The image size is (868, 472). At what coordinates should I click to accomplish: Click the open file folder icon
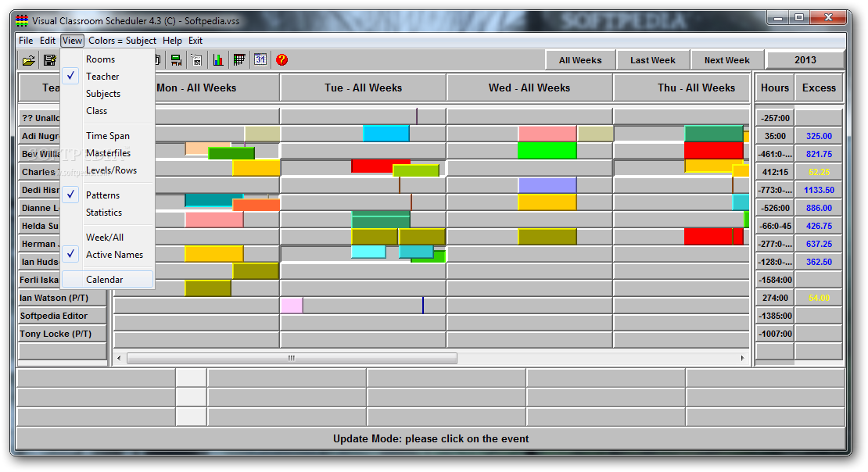tap(29, 60)
